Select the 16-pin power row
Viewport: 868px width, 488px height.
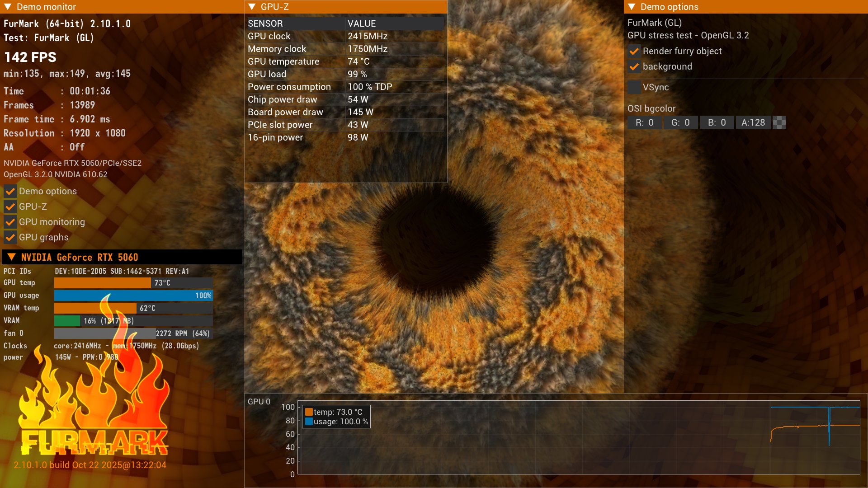[346, 137]
